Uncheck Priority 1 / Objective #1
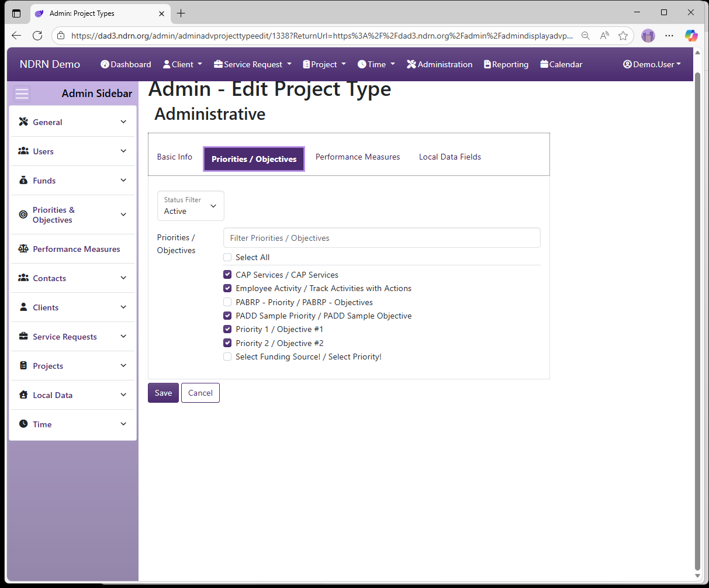 pos(227,329)
